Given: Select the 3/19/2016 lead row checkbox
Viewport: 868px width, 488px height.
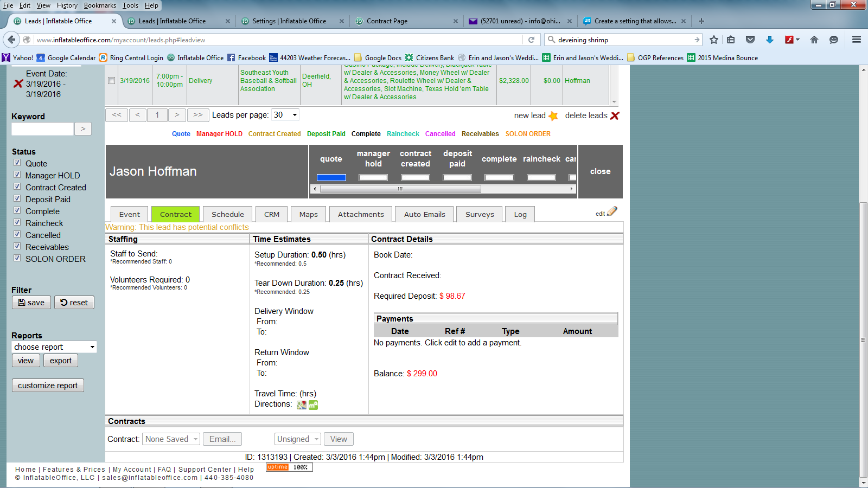Looking at the screenshot, I should pos(111,81).
